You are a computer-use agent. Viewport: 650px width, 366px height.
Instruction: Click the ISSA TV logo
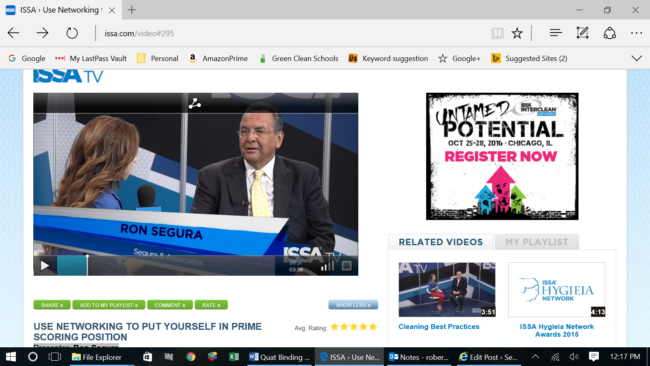pyautogui.click(x=68, y=76)
